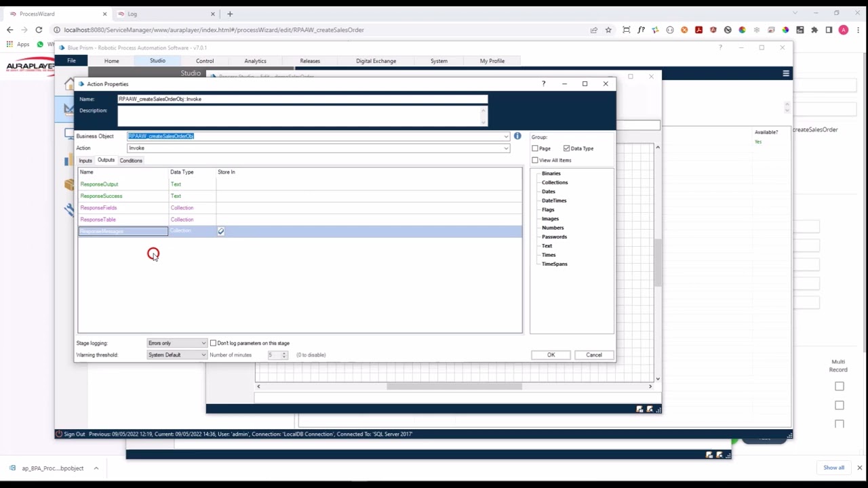The width and height of the screenshot is (868, 488).
Task: Select the ResponseOutput row
Action: pos(300,184)
